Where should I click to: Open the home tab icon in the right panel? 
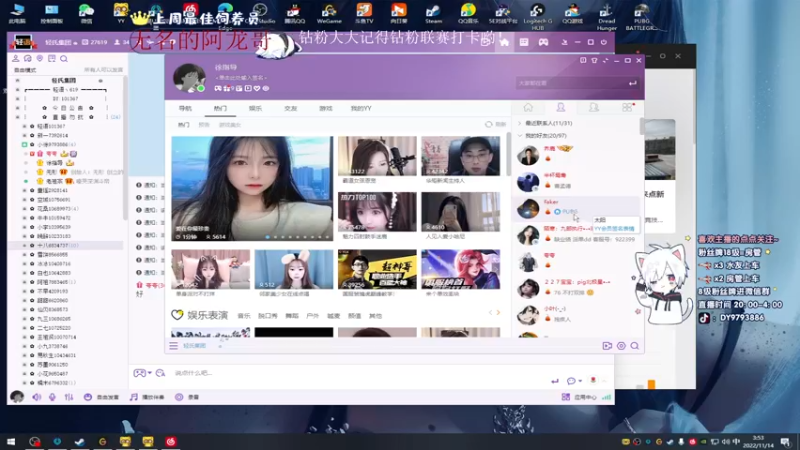[528, 107]
